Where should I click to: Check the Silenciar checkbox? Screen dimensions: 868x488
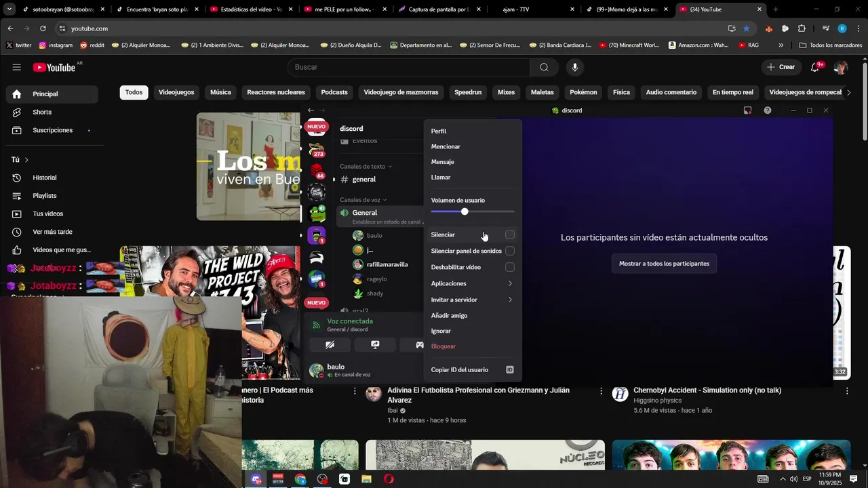click(x=510, y=235)
